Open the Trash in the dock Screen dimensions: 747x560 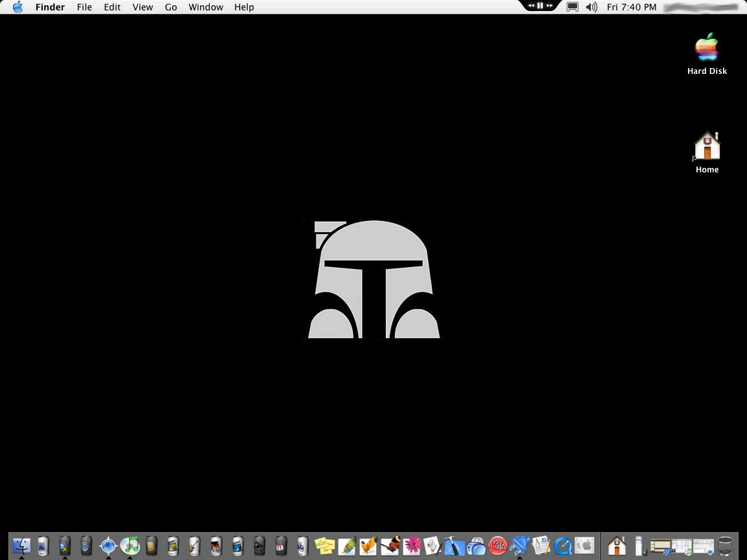tap(725, 546)
